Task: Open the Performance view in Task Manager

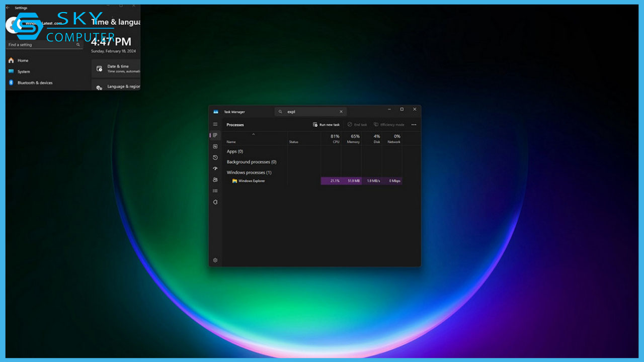Action: [215, 146]
